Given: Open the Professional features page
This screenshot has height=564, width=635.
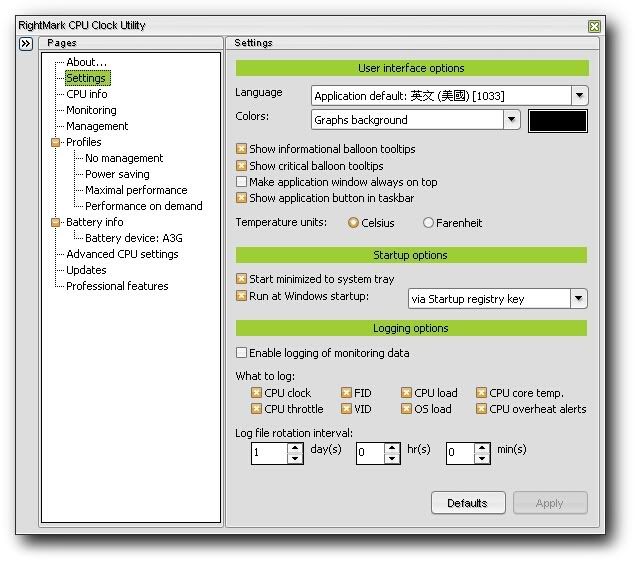Looking at the screenshot, I should click(x=117, y=286).
